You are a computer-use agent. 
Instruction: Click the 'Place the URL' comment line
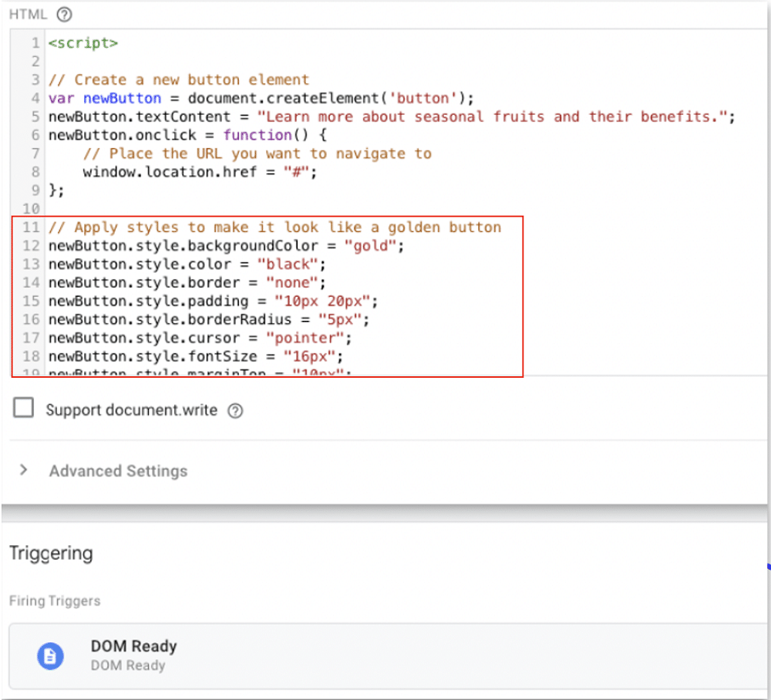(x=258, y=153)
